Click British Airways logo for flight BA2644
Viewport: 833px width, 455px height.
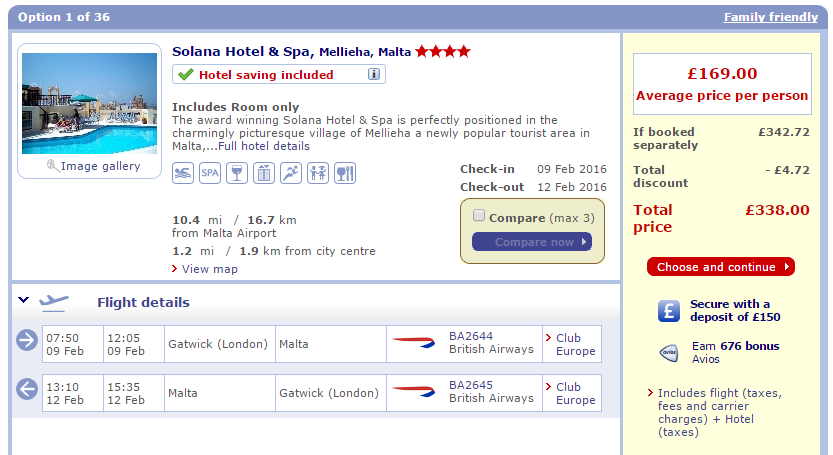413,343
